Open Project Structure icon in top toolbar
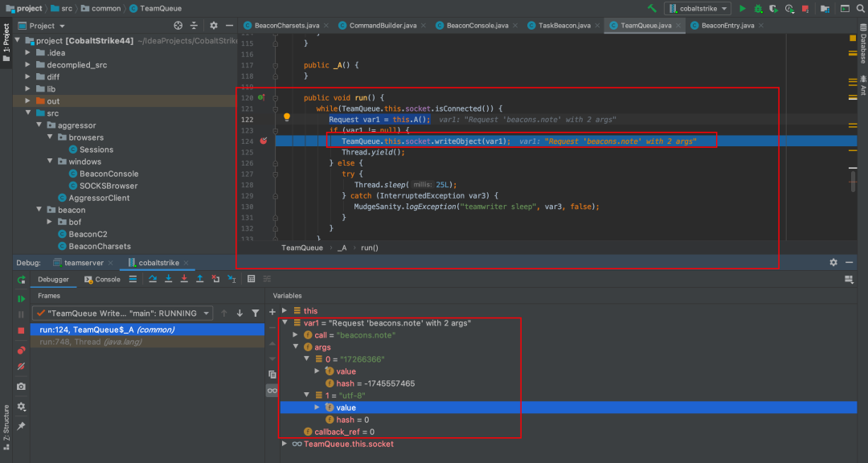 tap(825, 8)
